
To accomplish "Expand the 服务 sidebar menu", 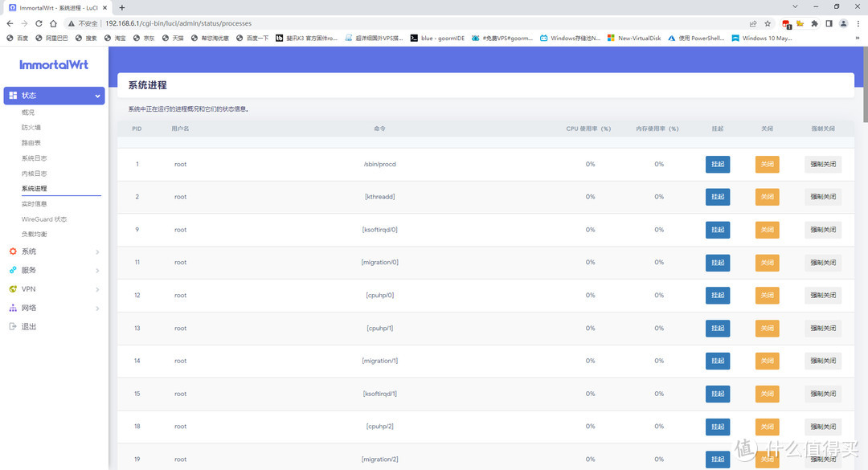I will (x=55, y=270).
